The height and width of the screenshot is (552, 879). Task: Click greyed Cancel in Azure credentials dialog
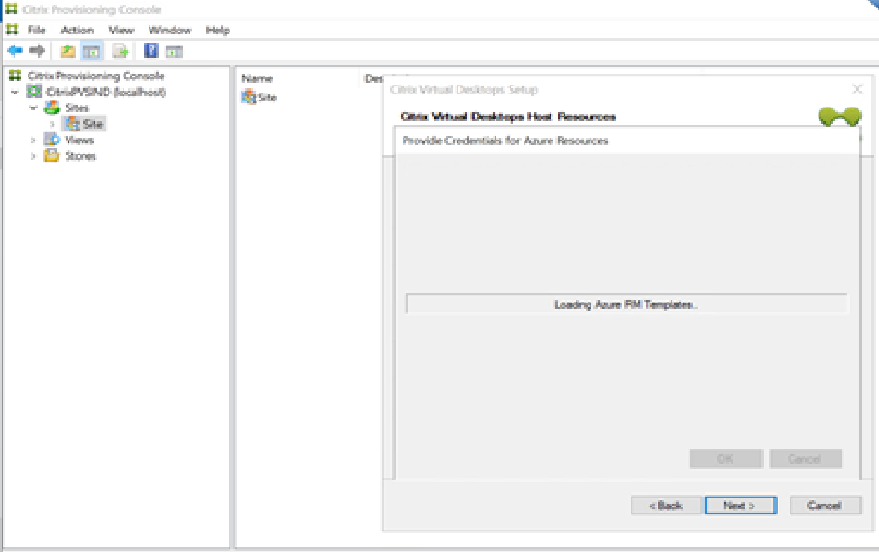point(806,458)
